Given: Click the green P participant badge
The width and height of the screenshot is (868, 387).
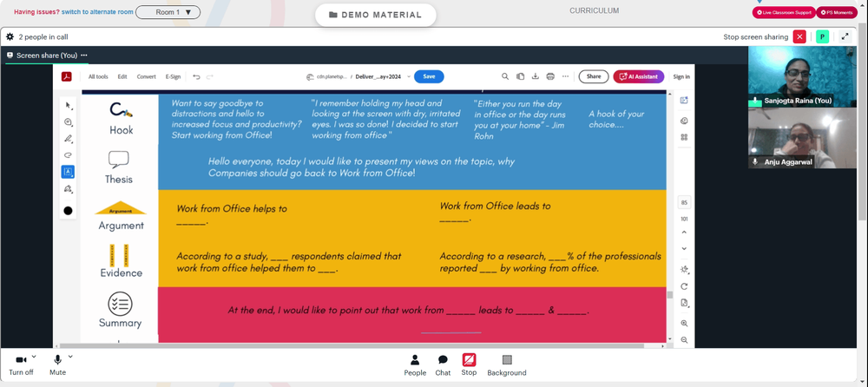Looking at the screenshot, I should tap(823, 36).
